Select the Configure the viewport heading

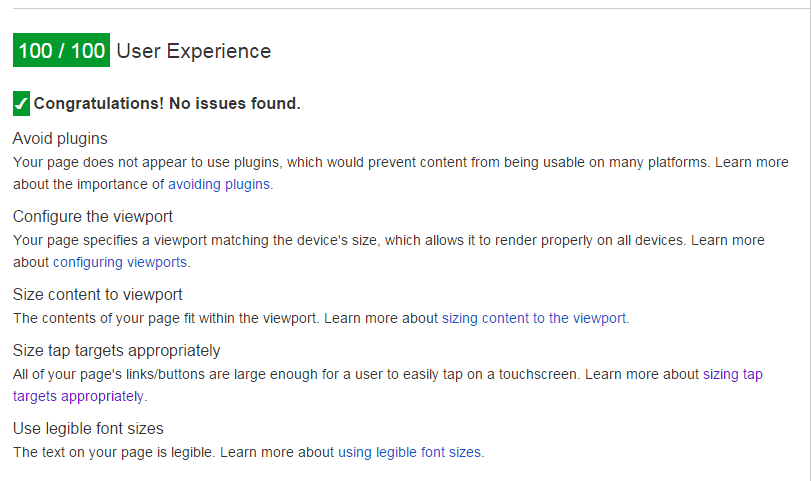point(93,216)
